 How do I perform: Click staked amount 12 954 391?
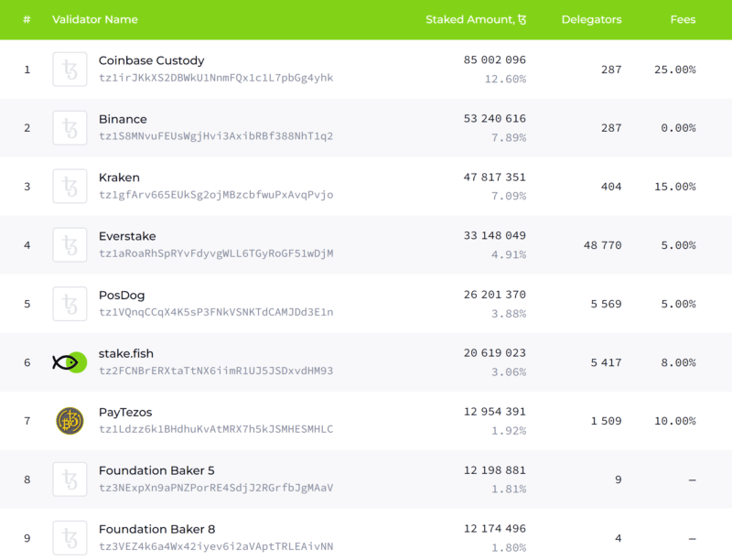[495, 412]
